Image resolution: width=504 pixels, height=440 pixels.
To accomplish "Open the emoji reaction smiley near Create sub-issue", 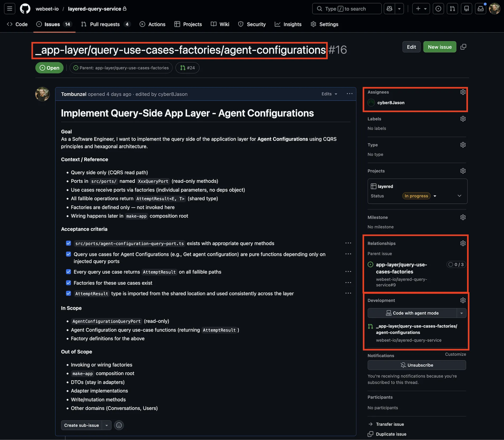I will pos(119,425).
